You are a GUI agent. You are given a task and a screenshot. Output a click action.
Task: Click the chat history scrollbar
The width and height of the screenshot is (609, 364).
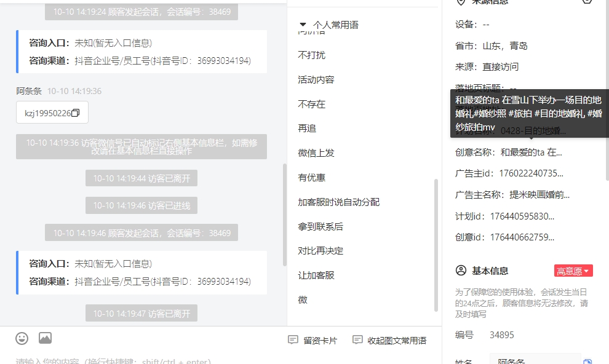pyautogui.click(x=285, y=215)
